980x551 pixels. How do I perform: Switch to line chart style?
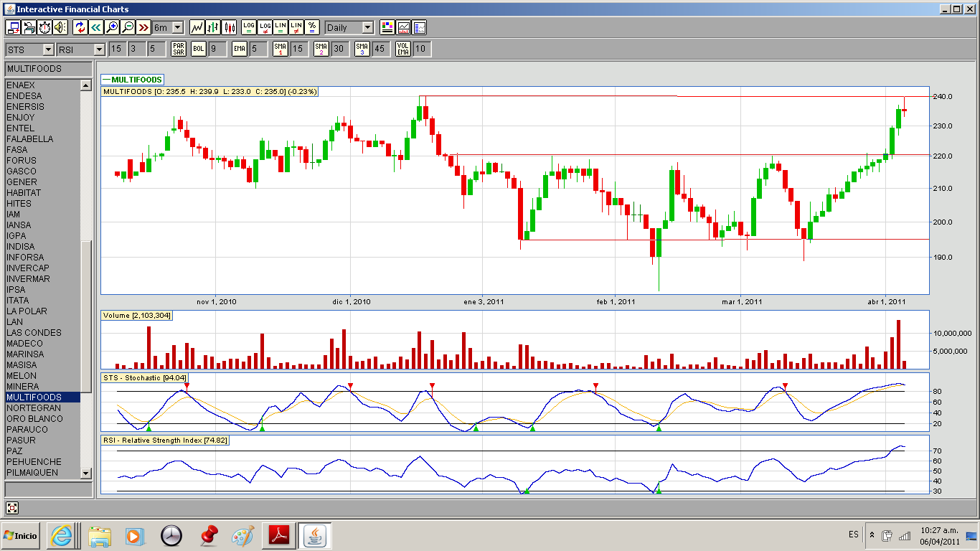coord(197,27)
